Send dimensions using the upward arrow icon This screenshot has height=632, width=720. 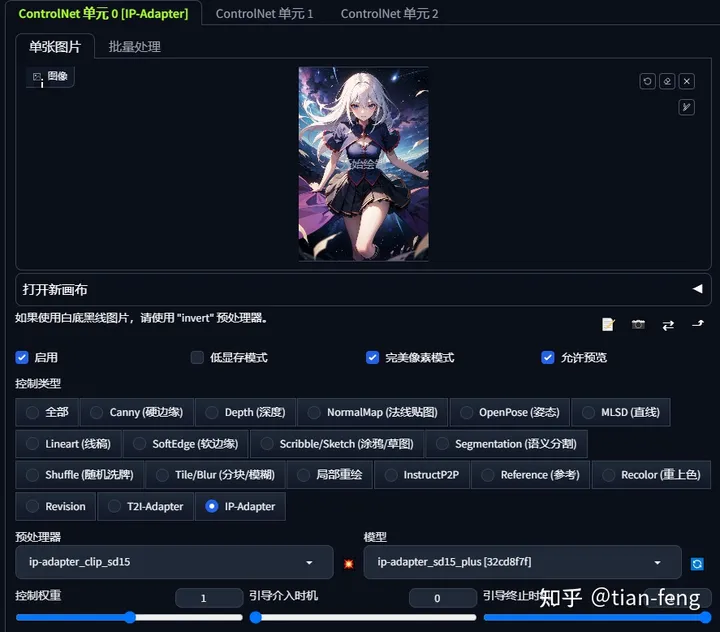point(698,324)
